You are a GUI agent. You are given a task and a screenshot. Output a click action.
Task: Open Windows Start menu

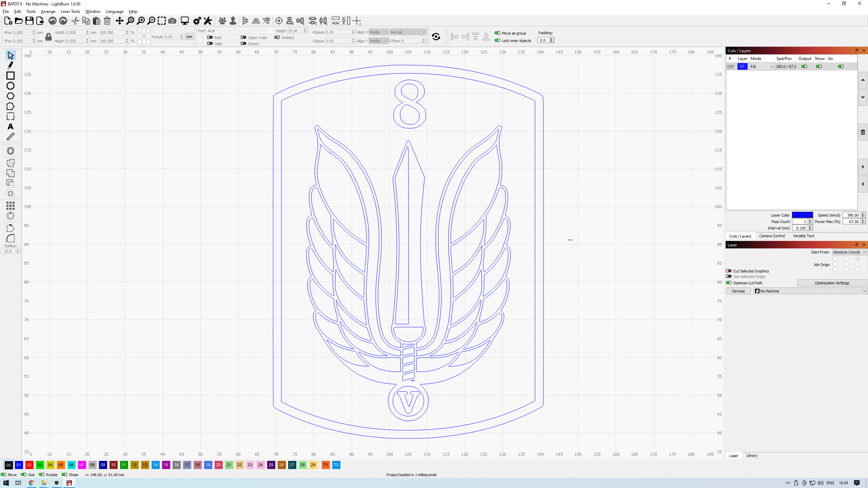pos(6,483)
